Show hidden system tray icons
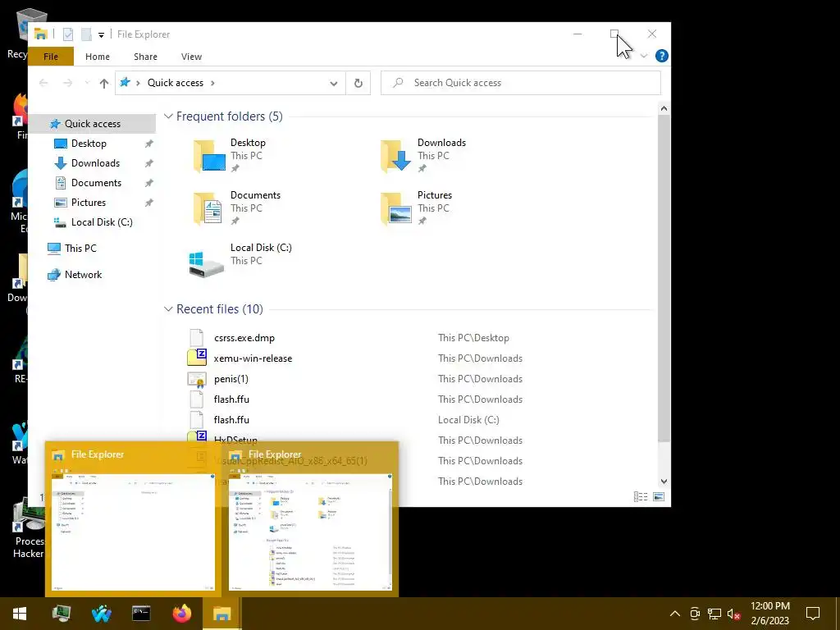 click(x=675, y=614)
